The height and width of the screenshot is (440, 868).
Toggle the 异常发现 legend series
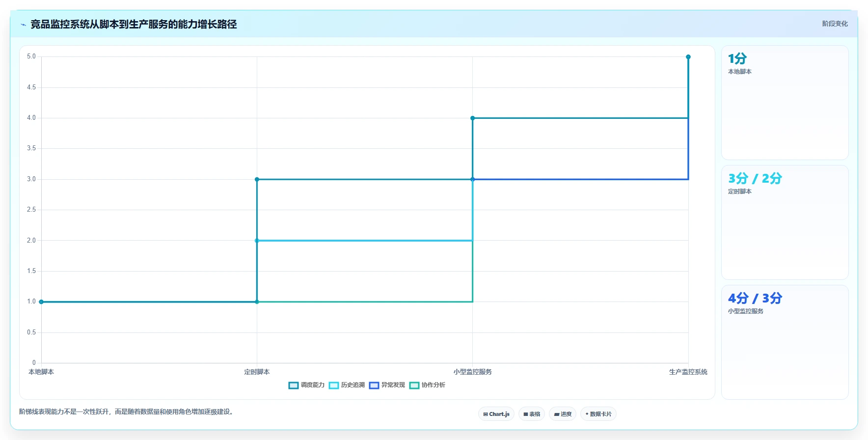pyautogui.click(x=387, y=385)
